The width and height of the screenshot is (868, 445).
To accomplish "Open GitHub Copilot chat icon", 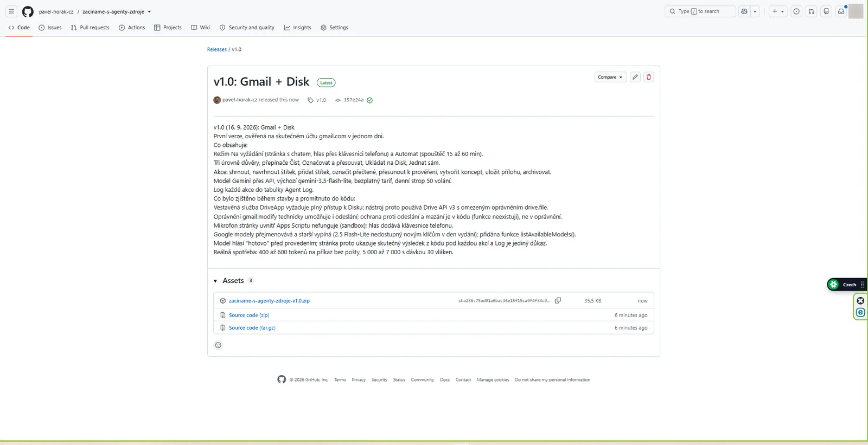I will [744, 11].
